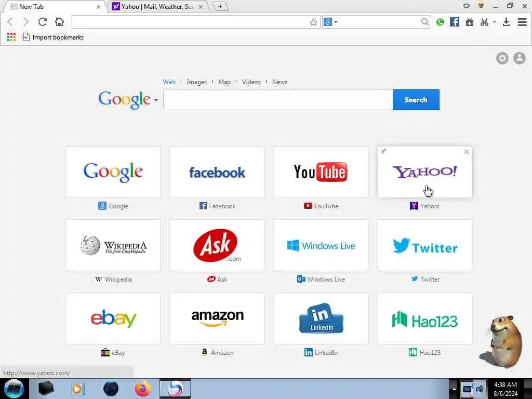The image size is (532, 399).
Task: Remove the Yahoo! tile with X
Action: point(466,152)
